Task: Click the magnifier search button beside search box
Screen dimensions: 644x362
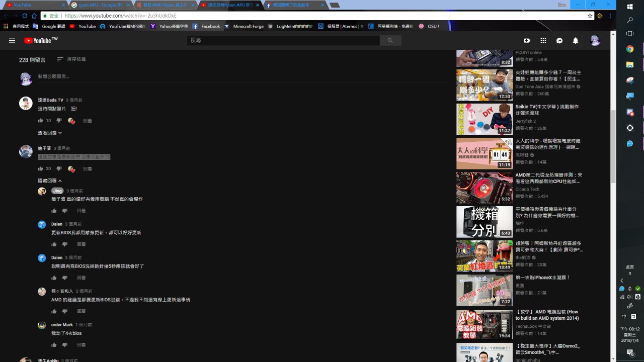Action: (x=390, y=40)
